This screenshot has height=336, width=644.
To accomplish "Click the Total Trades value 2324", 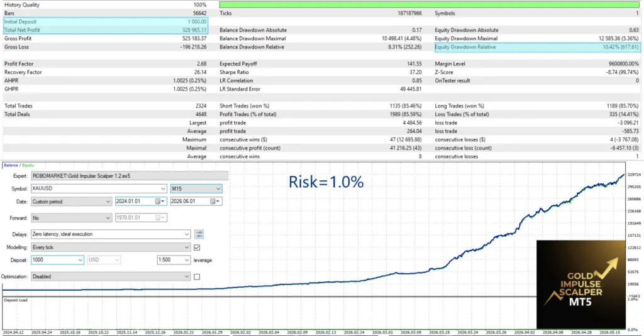I will 201,106.
